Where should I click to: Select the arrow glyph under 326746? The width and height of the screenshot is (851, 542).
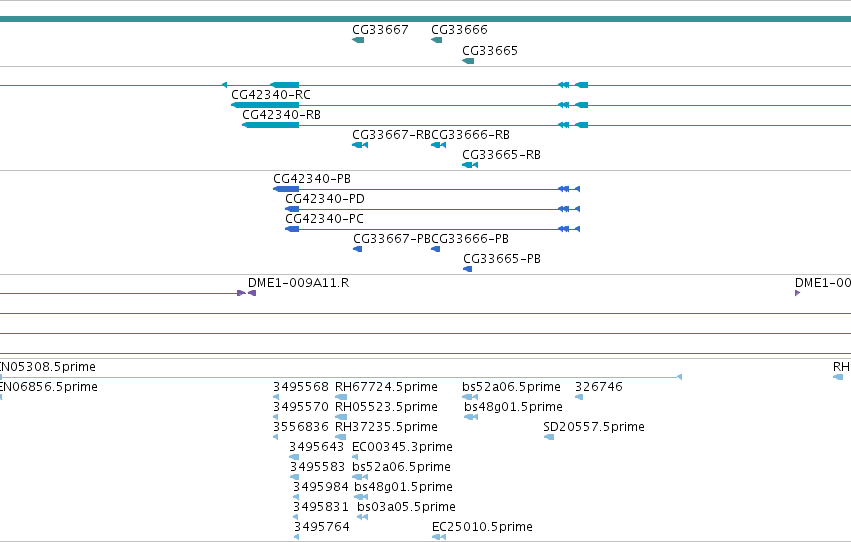point(579,397)
